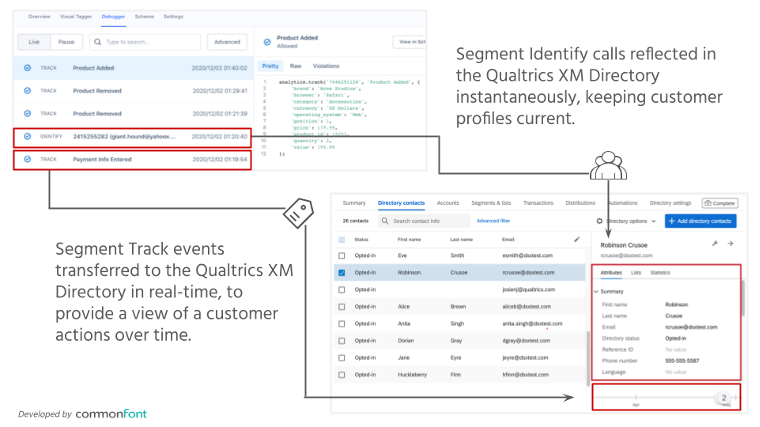
Task: Select the Attributes tab in contact panel
Action: (611, 273)
